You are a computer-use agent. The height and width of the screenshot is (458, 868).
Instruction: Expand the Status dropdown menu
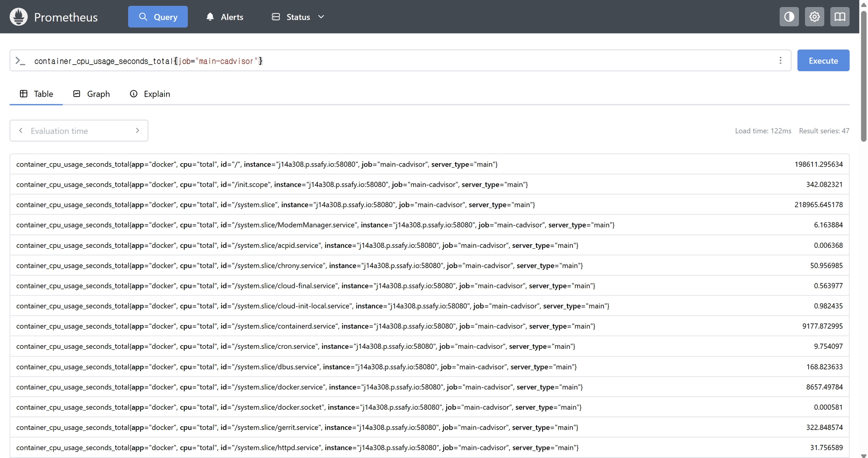click(x=298, y=17)
